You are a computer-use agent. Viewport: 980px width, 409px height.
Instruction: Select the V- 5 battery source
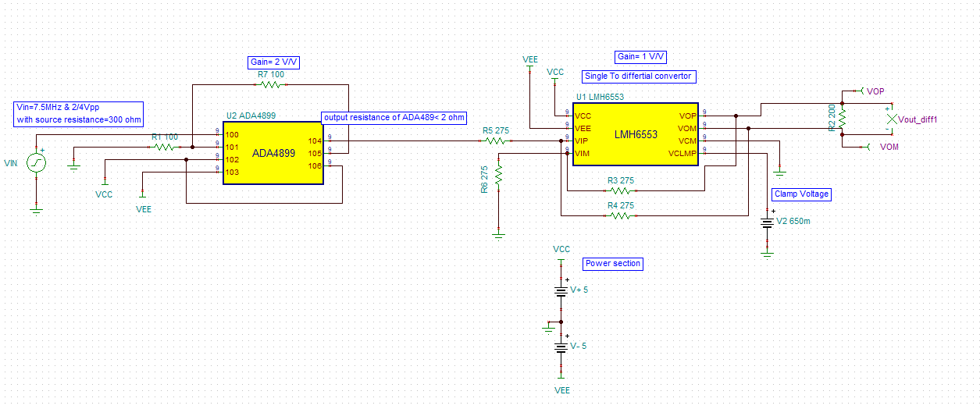[x=561, y=347]
